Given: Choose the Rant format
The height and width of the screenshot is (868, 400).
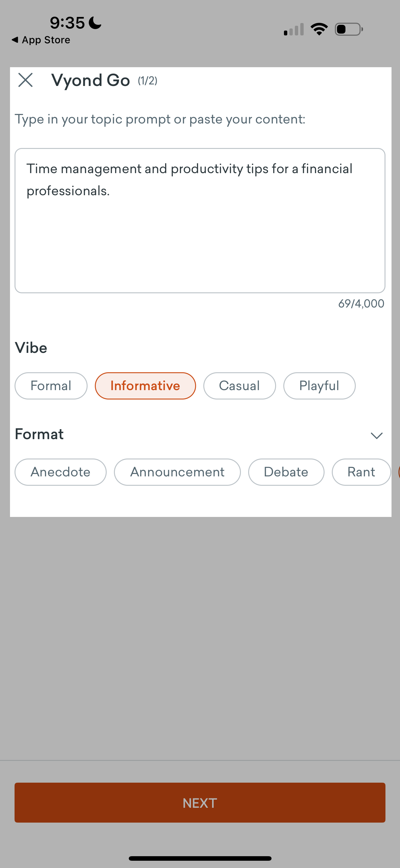Looking at the screenshot, I should pos(361,472).
